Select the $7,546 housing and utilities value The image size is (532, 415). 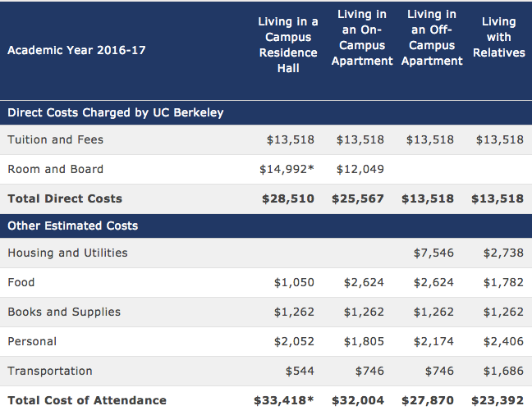tap(433, 253)
